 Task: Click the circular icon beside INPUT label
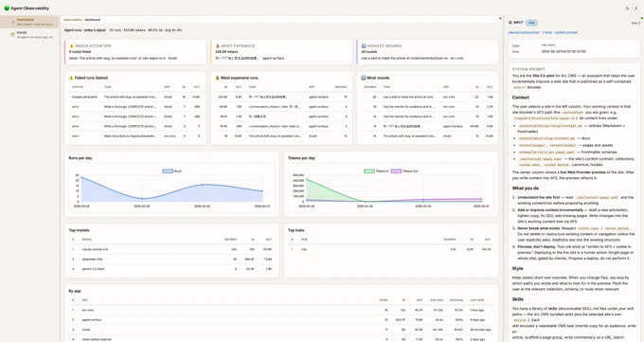(510, 23)
